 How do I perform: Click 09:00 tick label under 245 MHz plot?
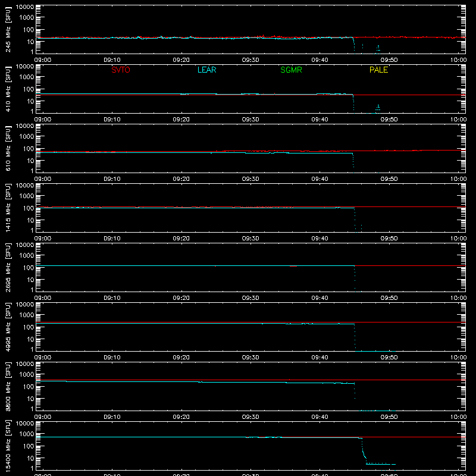42,60
